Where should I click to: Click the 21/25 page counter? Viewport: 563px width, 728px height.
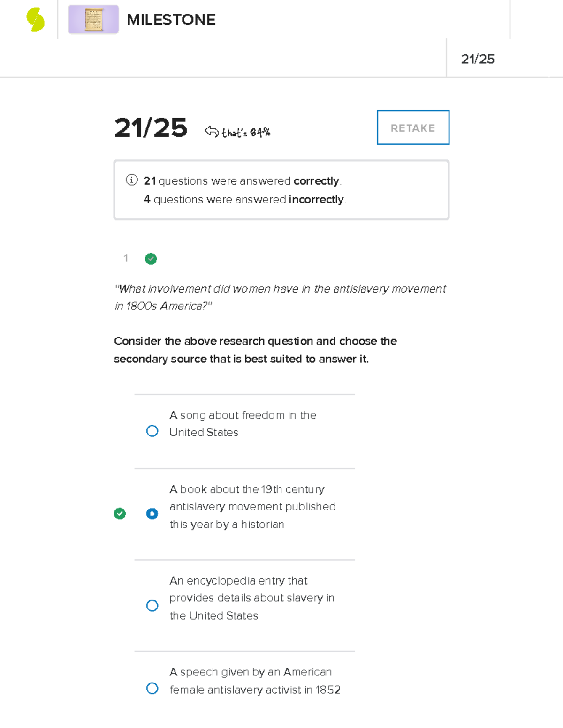coord(479,59)
